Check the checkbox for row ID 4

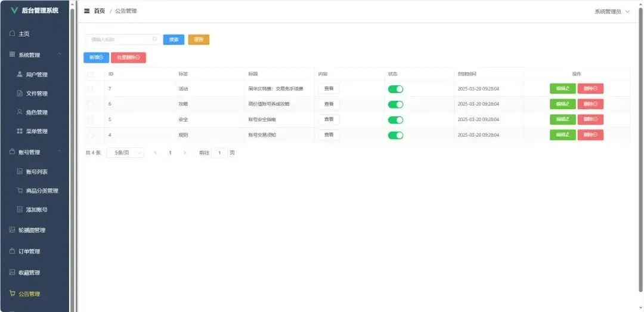pos(91,135)
